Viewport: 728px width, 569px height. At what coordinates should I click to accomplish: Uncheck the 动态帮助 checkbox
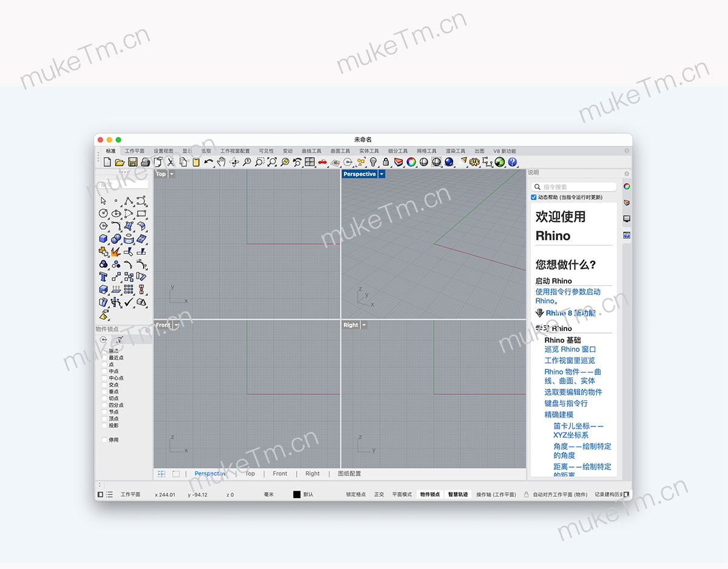click(534, 197)
